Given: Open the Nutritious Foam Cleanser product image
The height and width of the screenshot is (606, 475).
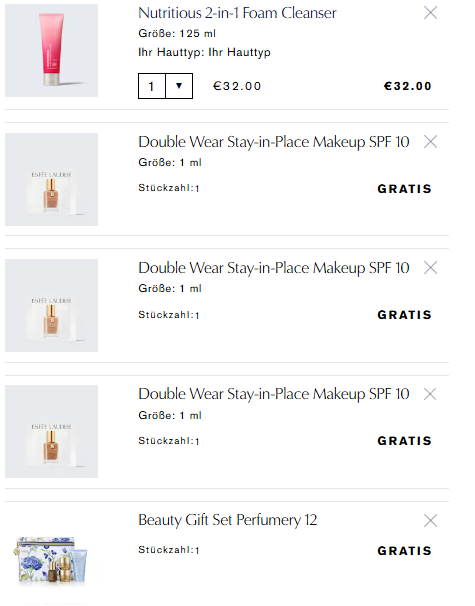Looking at the screenshot, I should tap(51, 50).
